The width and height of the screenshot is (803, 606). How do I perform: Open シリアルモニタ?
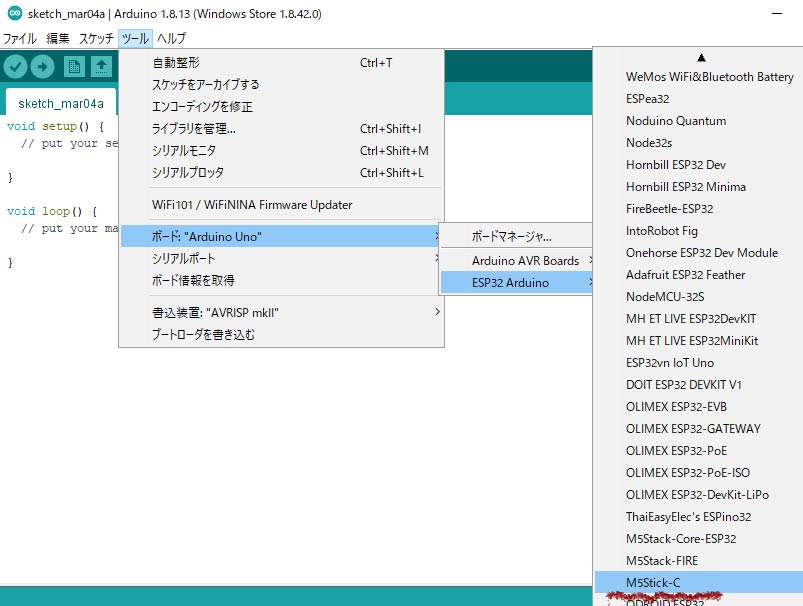[x=281, y=151]
